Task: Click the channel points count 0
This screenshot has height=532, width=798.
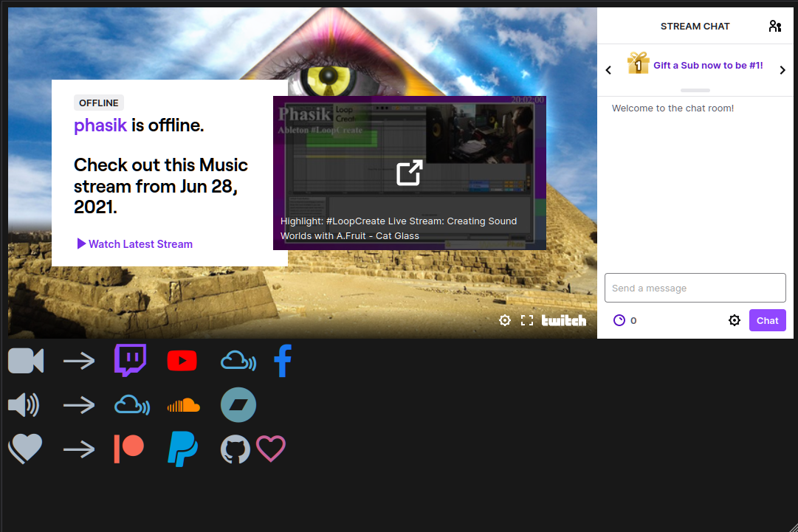Action: (633, 320)
